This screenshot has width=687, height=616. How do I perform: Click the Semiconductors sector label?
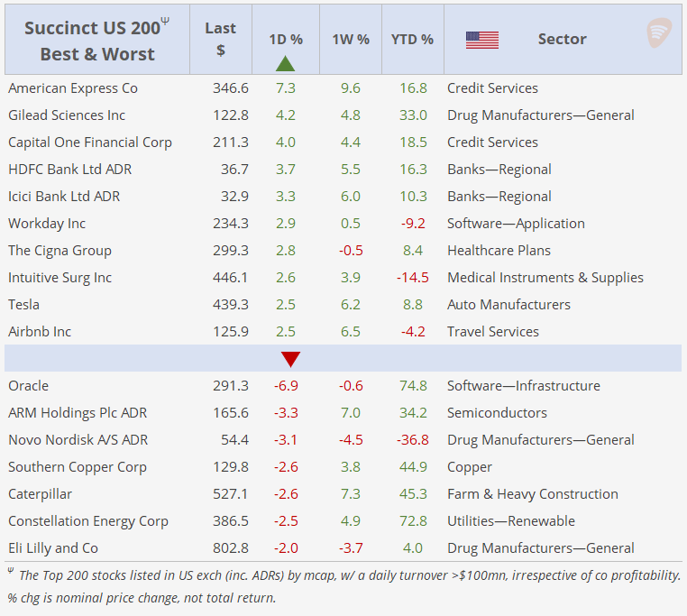497,413
